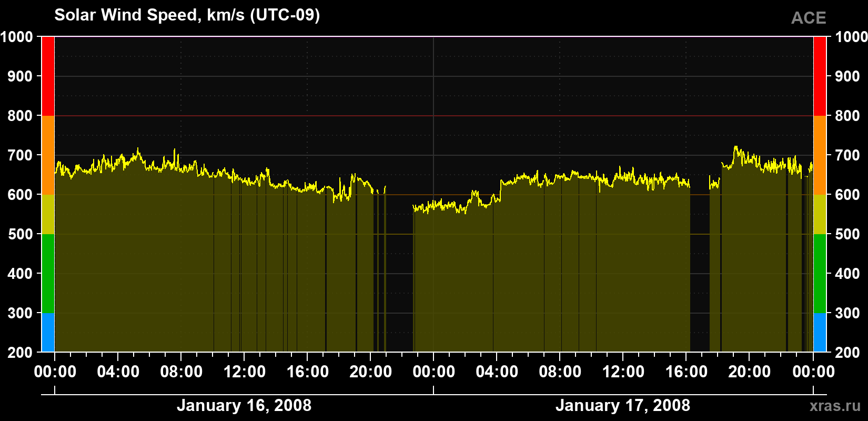Image resolution: width=868 pixels, height=421 pixels.
Task: Click the final '00:00' label ending January 17
Action: [813, 372]
